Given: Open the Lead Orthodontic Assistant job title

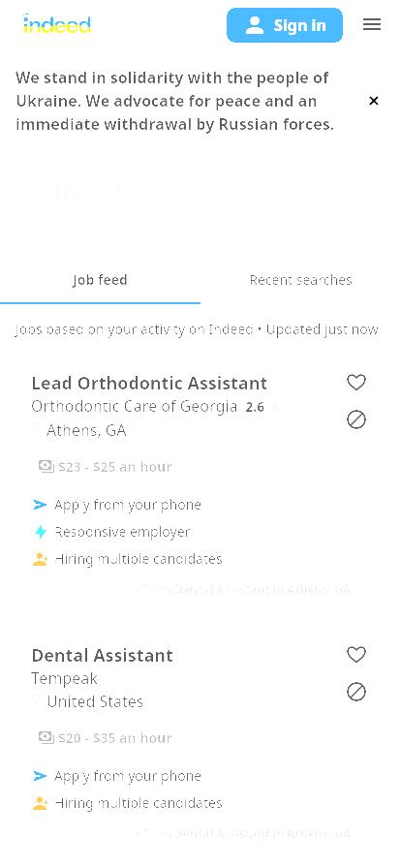Looking at the screenshot, I should click(149, 383).
